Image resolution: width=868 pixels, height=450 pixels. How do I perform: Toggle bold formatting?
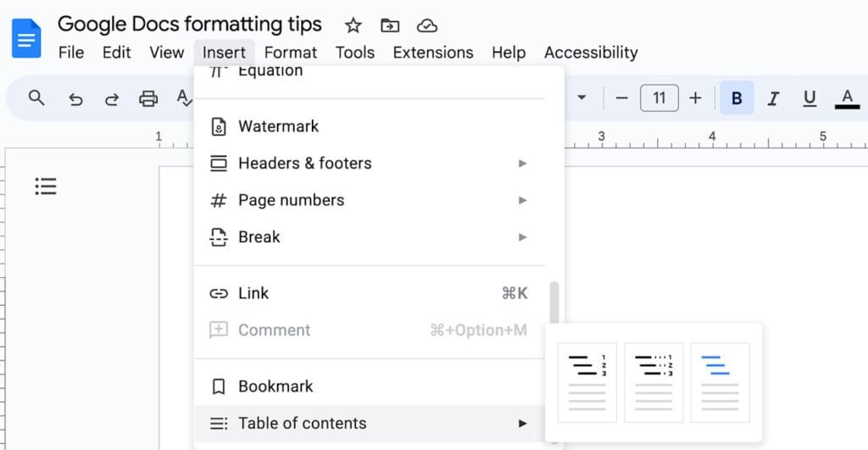pyautogui.click(x=737, y=98)
